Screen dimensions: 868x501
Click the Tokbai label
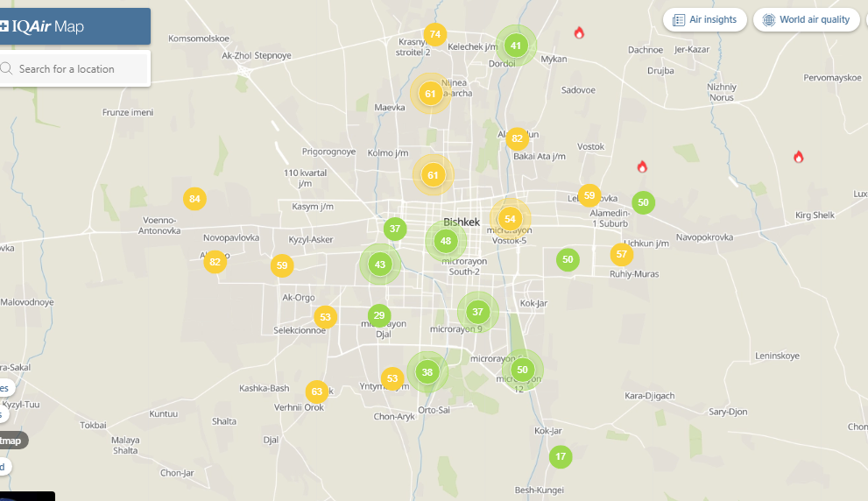93,426
